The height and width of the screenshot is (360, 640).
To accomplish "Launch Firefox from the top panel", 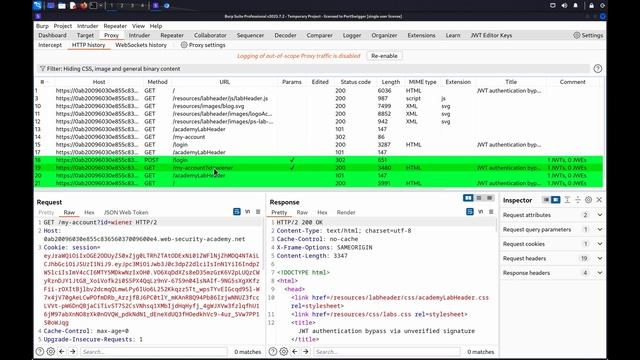I will point(83,5).
